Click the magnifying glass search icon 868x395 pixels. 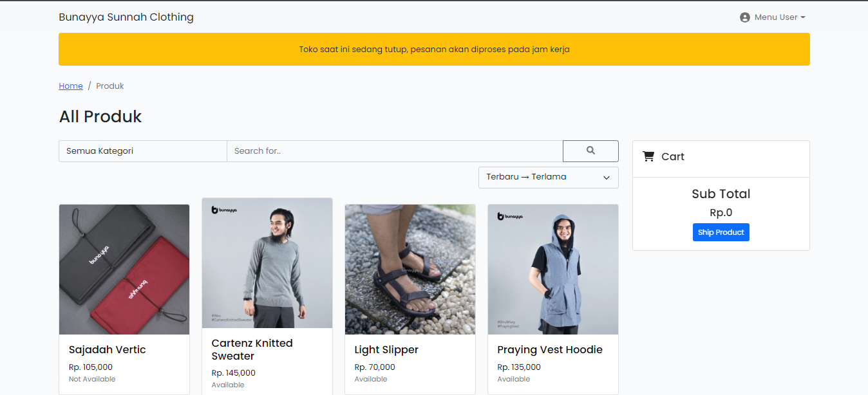(x=590, y=151)
